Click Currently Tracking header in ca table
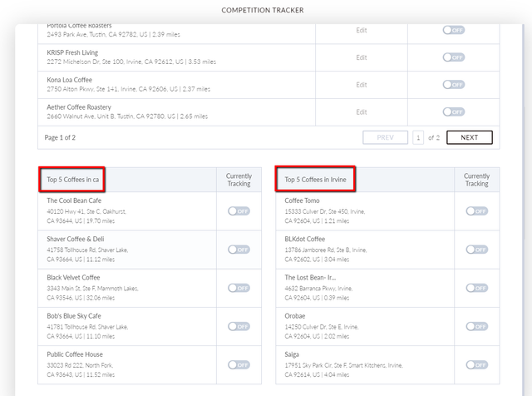The width and height of the screenshot is (532, 396). pos(239,180)
